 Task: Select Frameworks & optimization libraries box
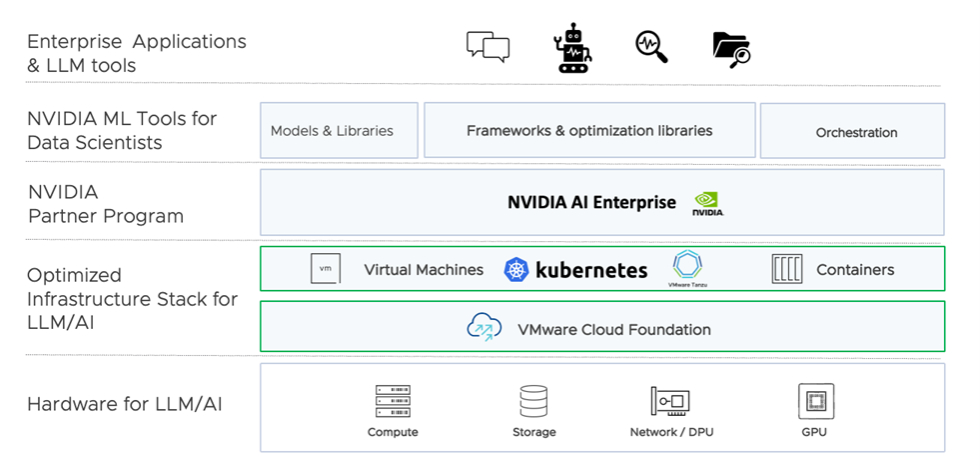589,130
